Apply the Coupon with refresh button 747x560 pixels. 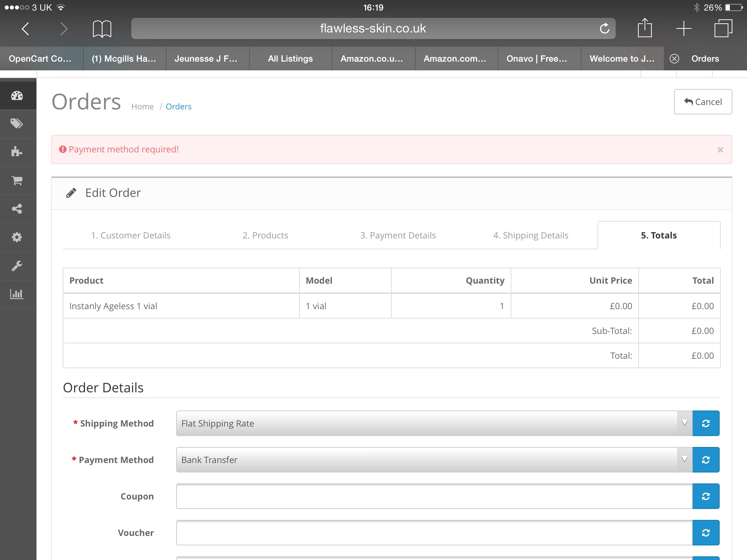pos(706,496)
